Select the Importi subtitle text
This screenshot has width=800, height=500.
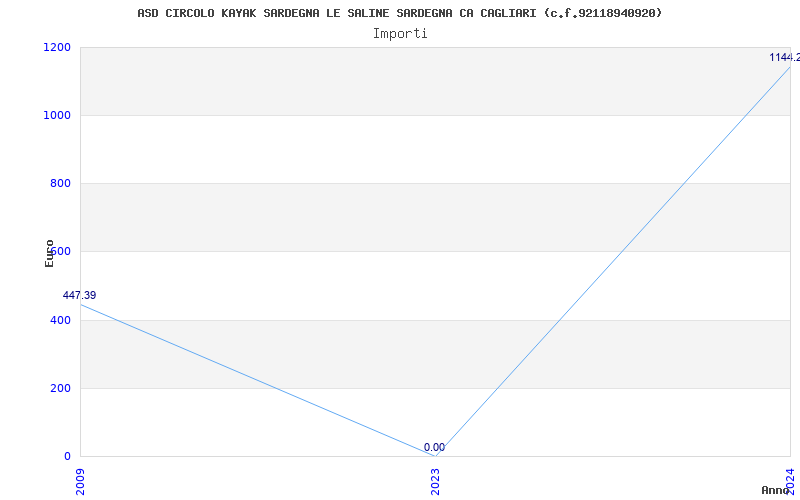click(400, 34)
